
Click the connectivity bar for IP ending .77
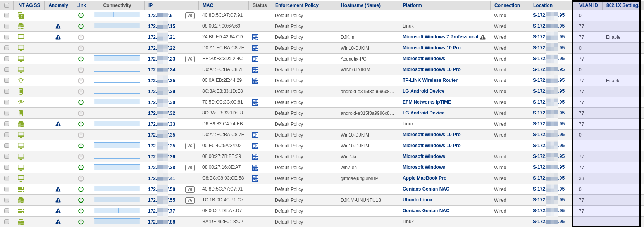coord(117,210)
